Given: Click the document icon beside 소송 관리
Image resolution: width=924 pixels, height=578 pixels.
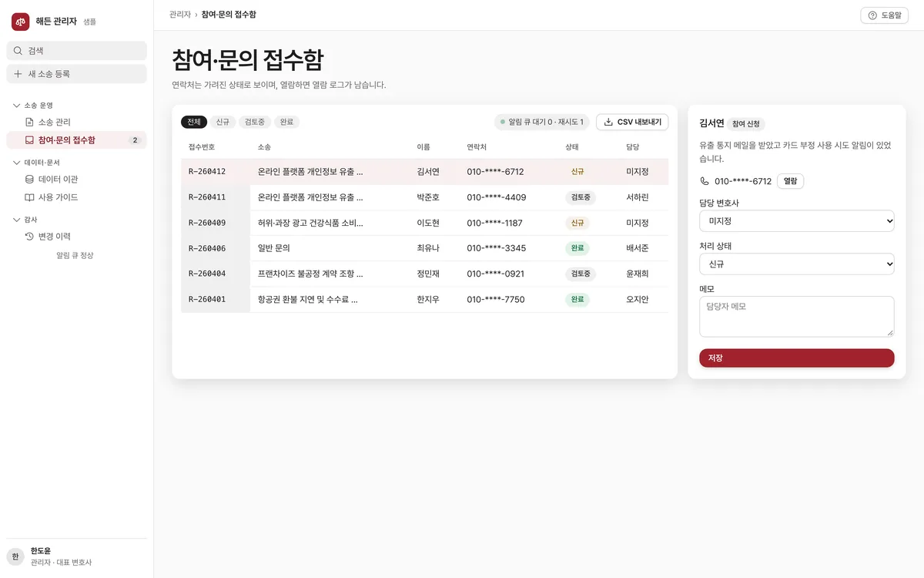Looking at the screenshot, I should 29,122.
